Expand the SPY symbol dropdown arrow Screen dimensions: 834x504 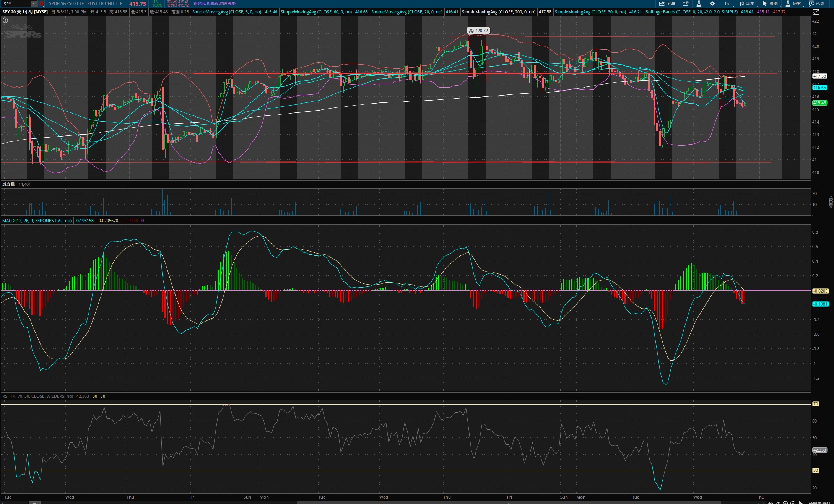(x=34, y=3)
